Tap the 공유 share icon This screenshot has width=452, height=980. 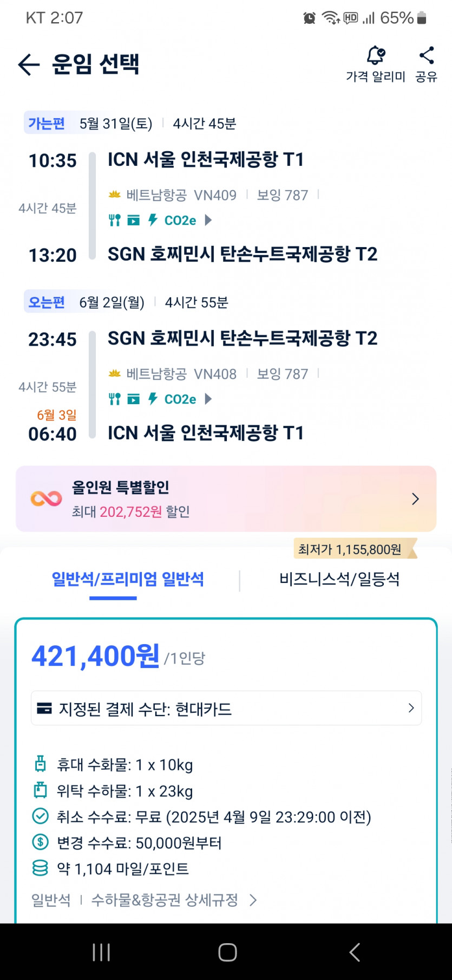point(427,56)
